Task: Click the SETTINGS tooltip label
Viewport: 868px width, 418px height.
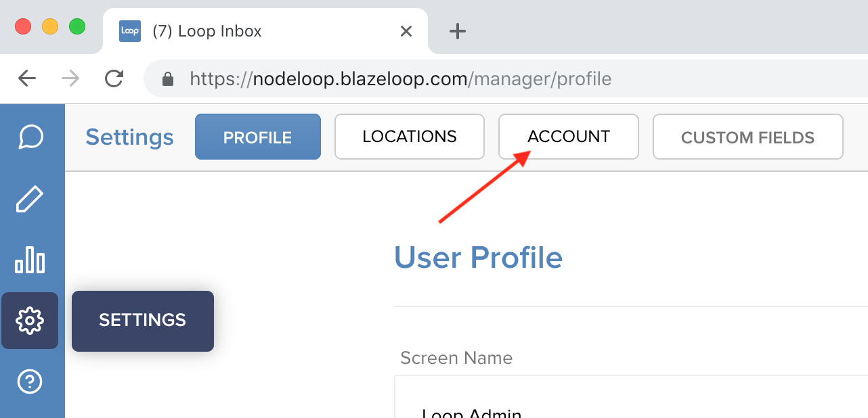Action: pyautogui.click(x=143, y=321)
